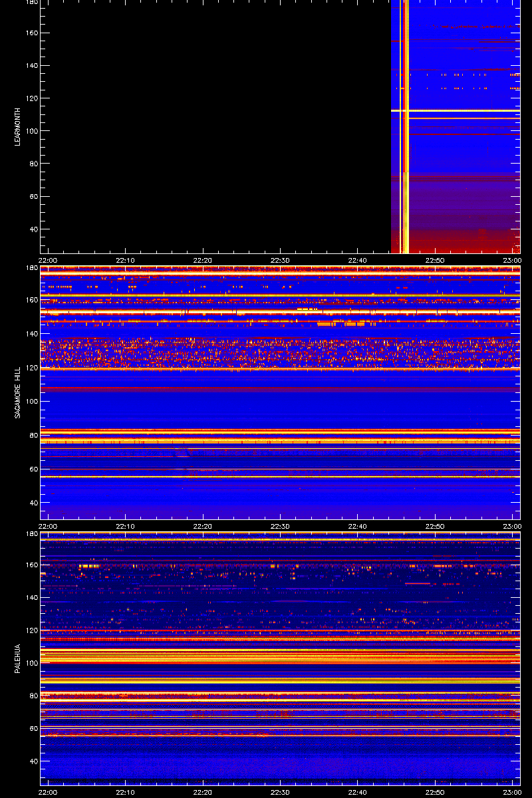
Task: Click 22:20 under the Learmonth panel
Action: coord(203,260)
